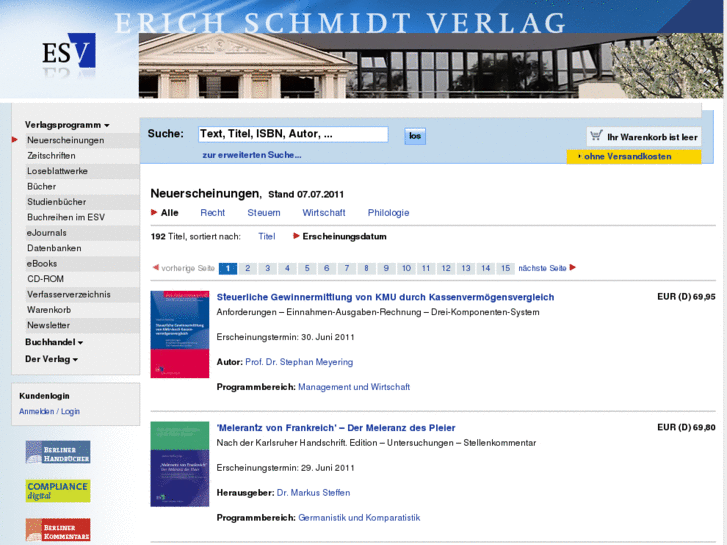
Task: Open Steuerliche Gewinnermittlung von KMU title
Action: click(385, 297)
